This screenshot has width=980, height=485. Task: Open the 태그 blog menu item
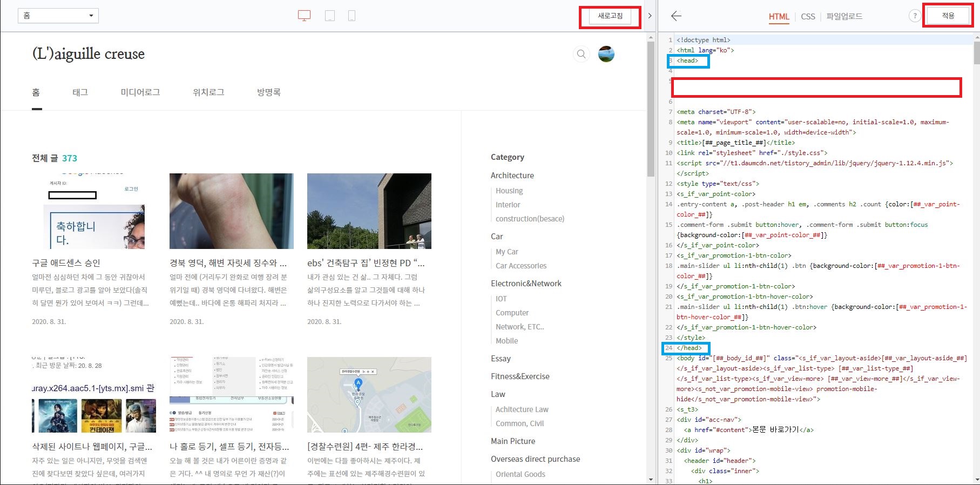[x=80, y=92]
